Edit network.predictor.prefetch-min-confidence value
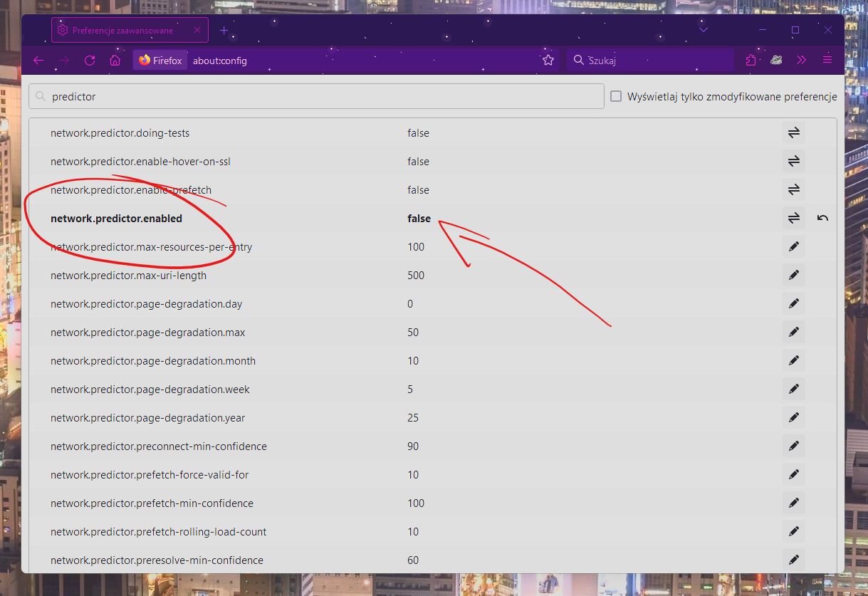The image size is (868, 596). 794,503
